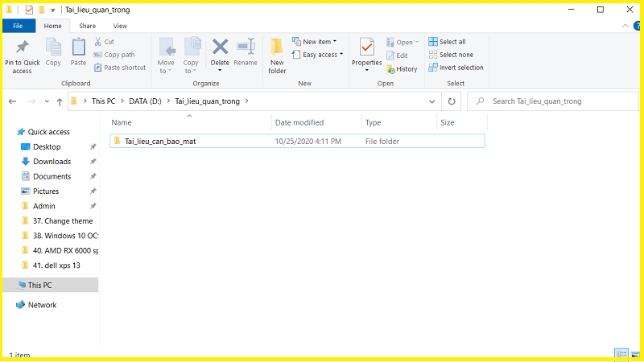Click the search box

pyautogui.click(x=552, y=101)
